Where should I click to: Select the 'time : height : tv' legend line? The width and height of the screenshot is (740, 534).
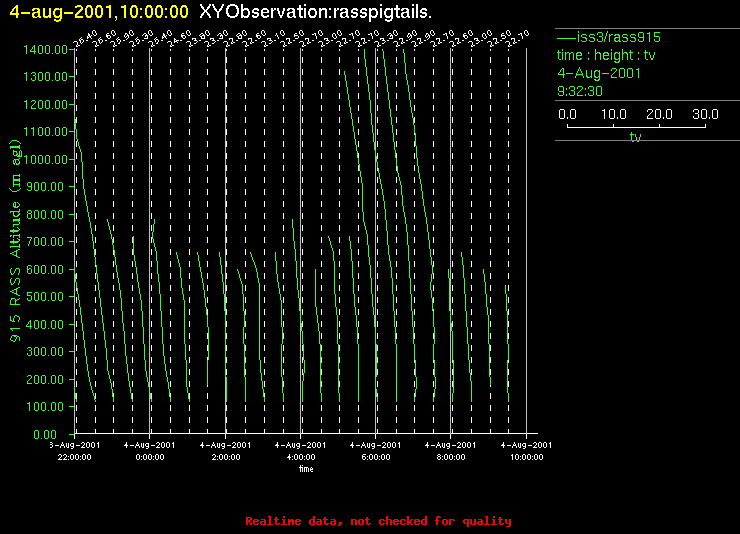coord(606,55)
